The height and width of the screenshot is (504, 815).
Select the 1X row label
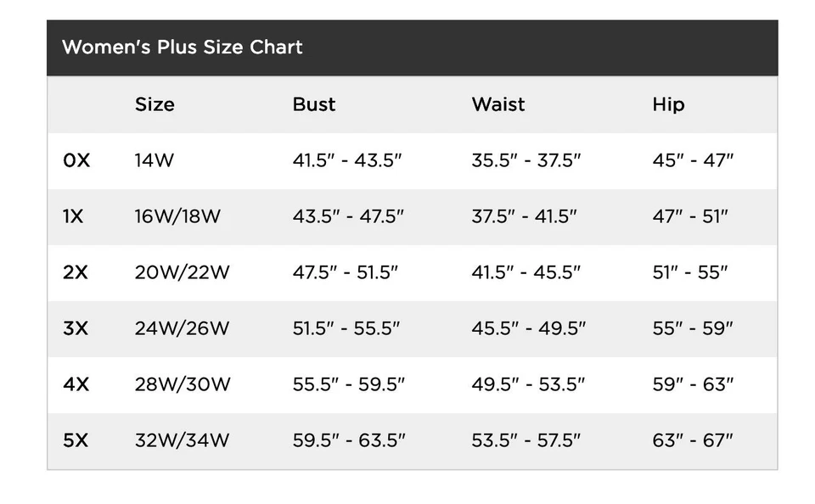(74, 216)
